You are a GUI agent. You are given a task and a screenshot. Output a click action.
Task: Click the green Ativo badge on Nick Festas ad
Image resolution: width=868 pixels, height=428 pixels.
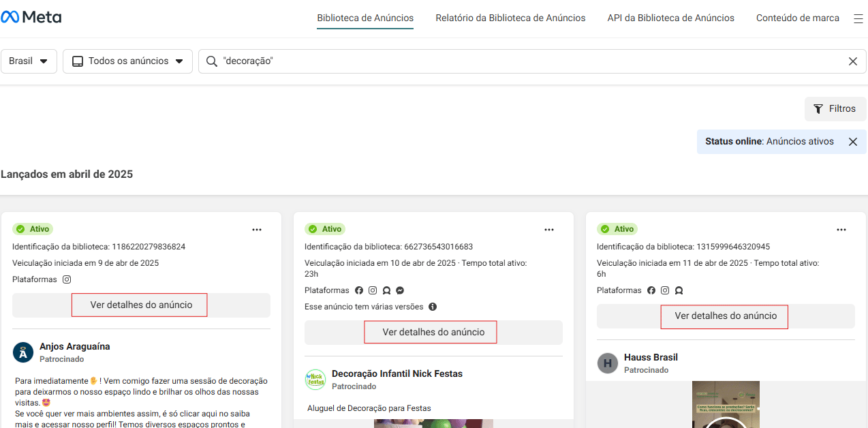coord(325,229)
